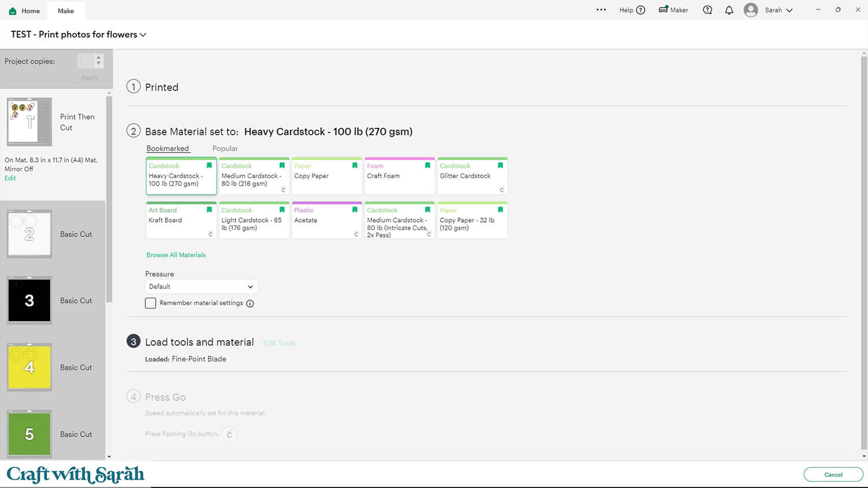This screenshot has width=868, height=488.
Task: Open the Pressure dropdown set to Default
Action: (x=201, y=287)
